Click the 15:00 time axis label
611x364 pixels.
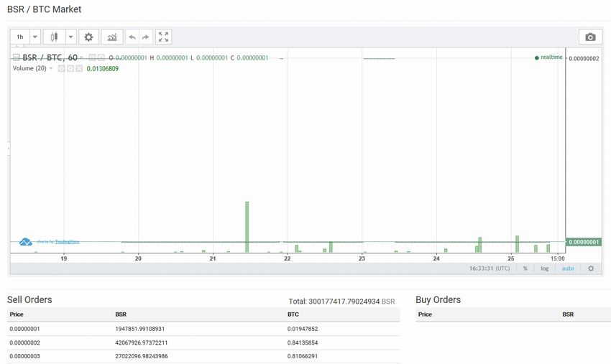point(558,258)
